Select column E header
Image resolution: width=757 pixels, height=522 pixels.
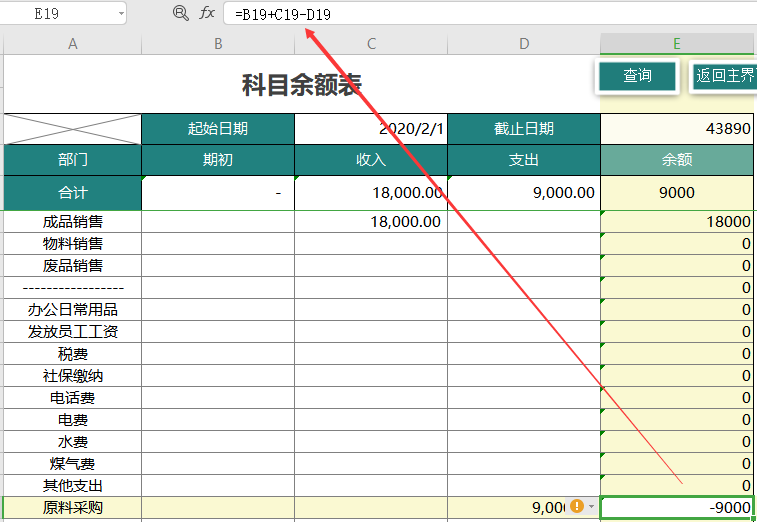(677, 43)
